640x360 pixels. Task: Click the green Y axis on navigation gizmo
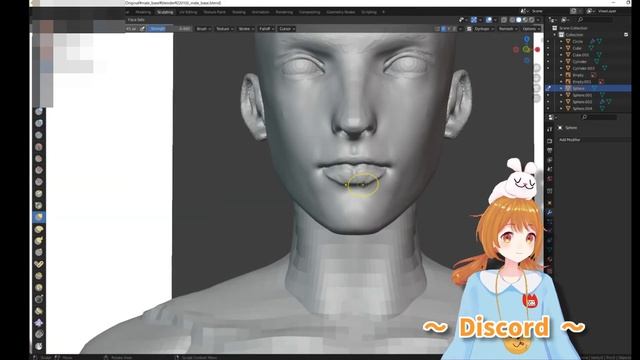coord(527,49)
